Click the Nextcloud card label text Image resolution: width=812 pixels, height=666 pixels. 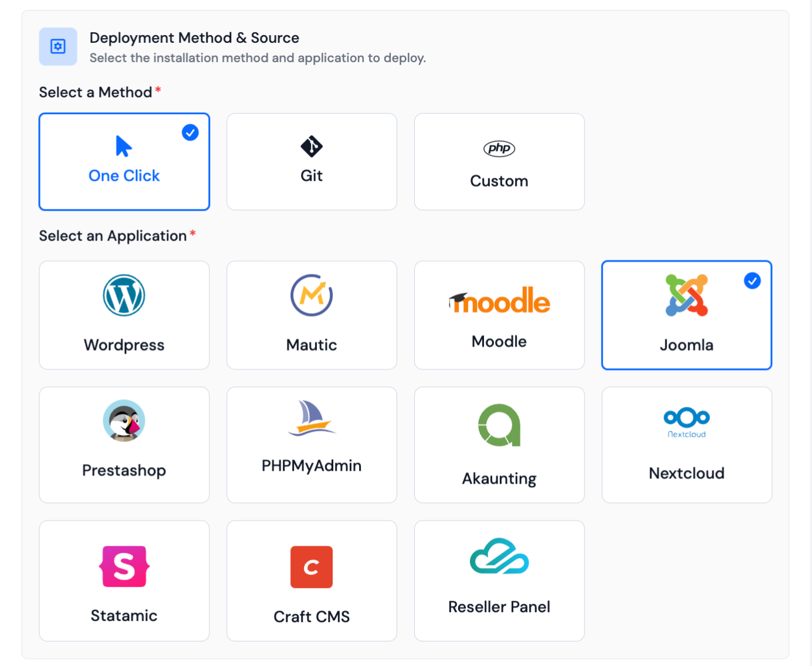686,473
